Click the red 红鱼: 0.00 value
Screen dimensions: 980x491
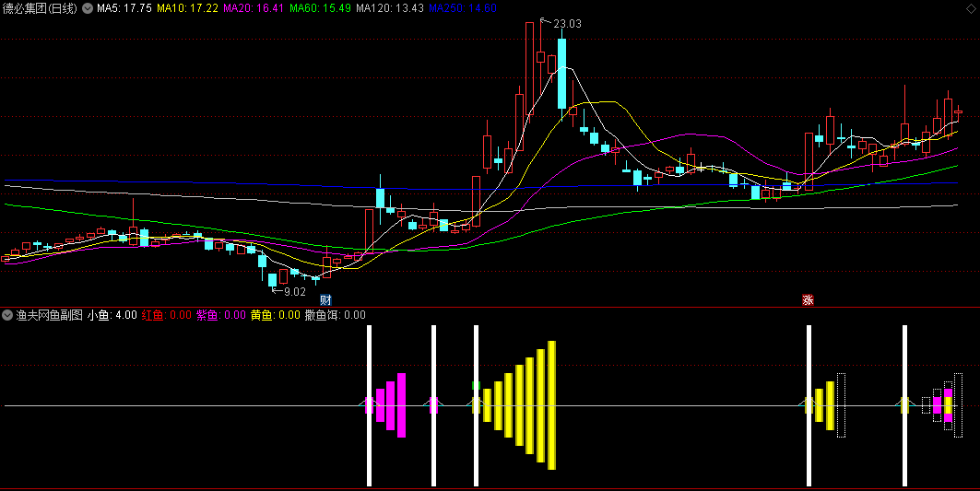[x=166, y=315]
